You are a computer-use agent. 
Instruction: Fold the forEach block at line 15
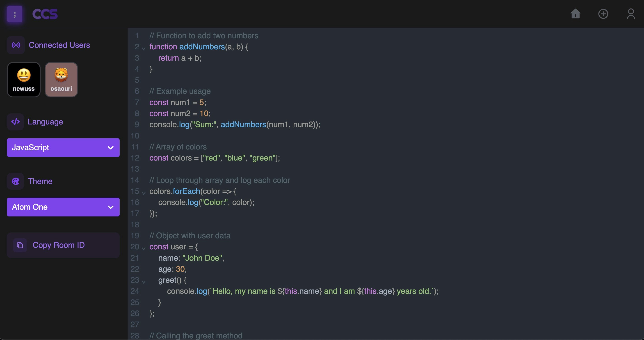(144, 193)
